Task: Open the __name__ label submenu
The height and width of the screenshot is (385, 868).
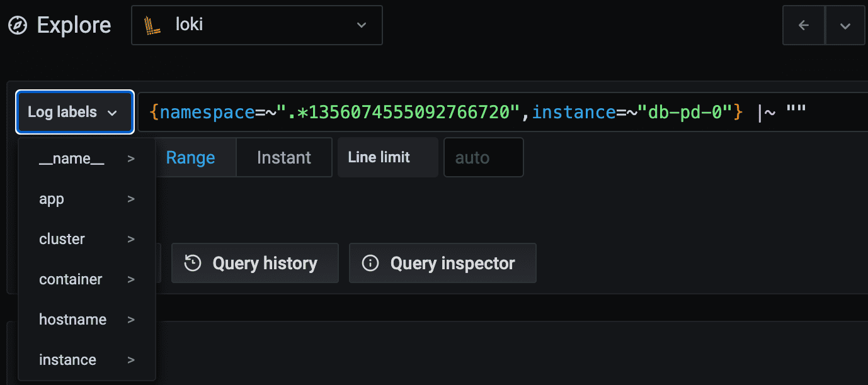Action: click(x=87, y=159)
